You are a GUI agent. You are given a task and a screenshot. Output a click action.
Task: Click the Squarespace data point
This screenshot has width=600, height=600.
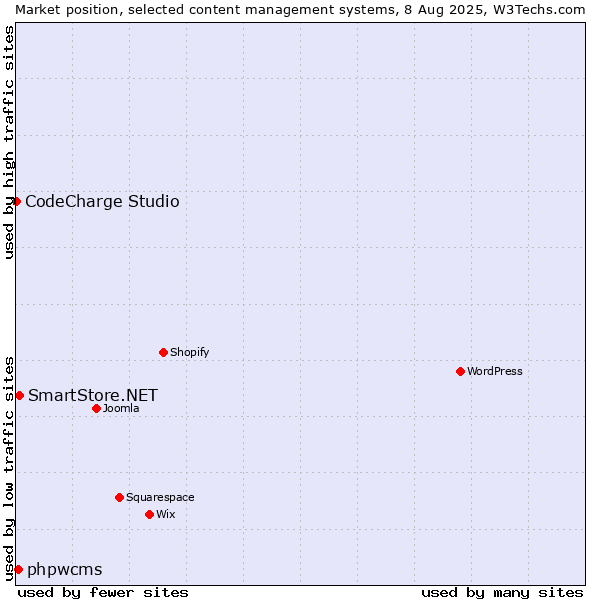click(119, 497)
